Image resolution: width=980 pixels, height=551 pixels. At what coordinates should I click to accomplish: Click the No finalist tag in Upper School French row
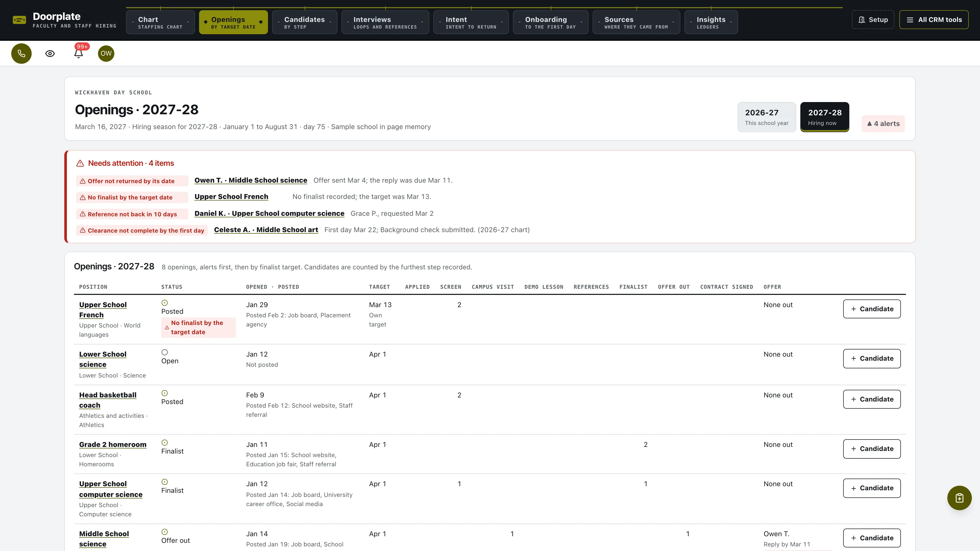[x=198, y=327]
